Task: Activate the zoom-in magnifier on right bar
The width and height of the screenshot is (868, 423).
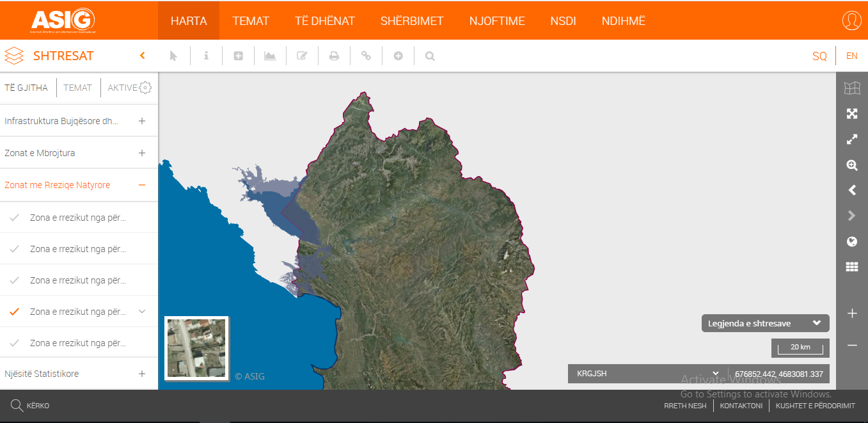Action: coord(852,164)
